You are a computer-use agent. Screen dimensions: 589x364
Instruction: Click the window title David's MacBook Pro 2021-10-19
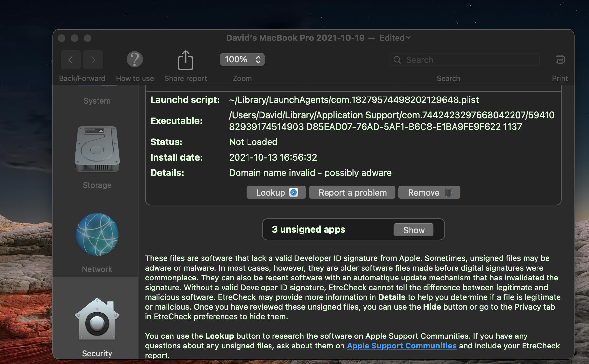pos(295,38)
